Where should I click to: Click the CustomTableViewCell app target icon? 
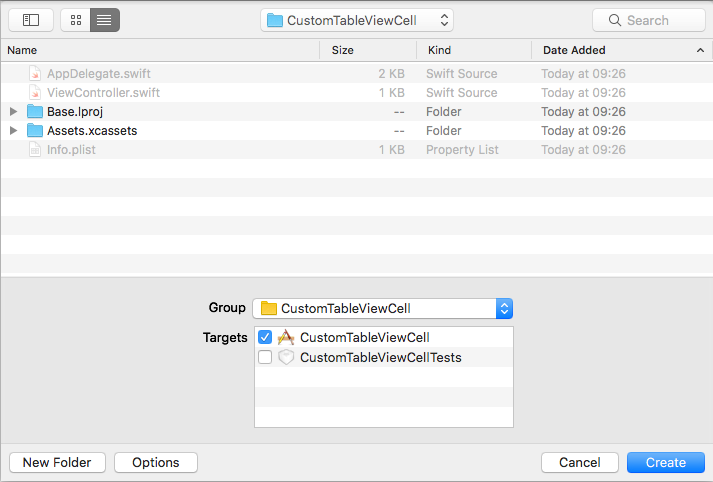(x=286, y=337)
